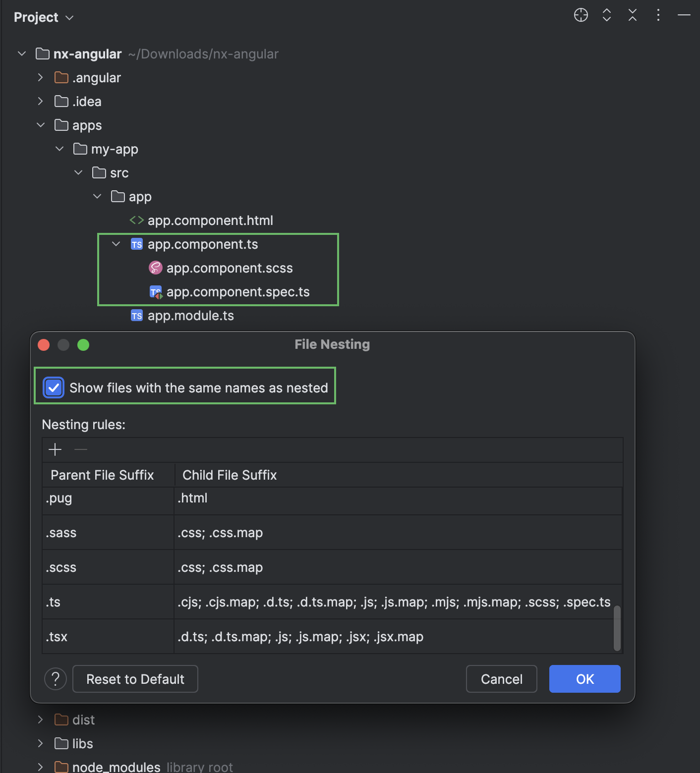Click the Collapse All icon in Project toolbar
Image resolution: width=700 pixels, height=773 pixels.
pyautogui.click(x=633, y=15)
